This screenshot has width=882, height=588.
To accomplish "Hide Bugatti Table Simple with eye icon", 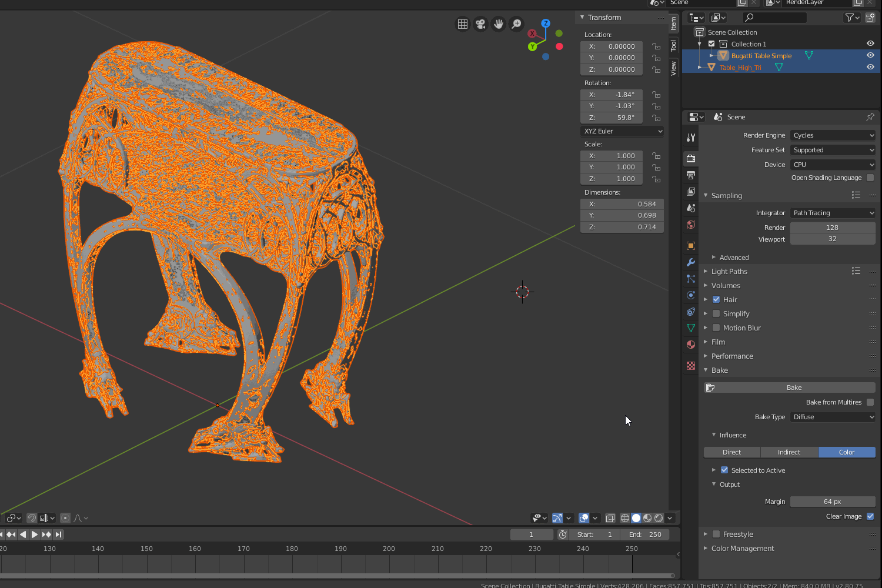I will tap(870, 55).
